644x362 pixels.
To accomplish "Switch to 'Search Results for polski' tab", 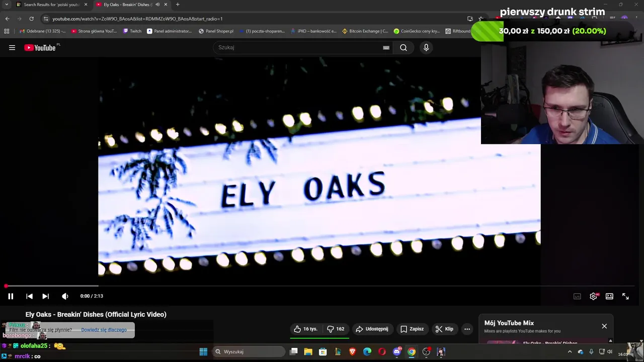I will pos(48,5).
